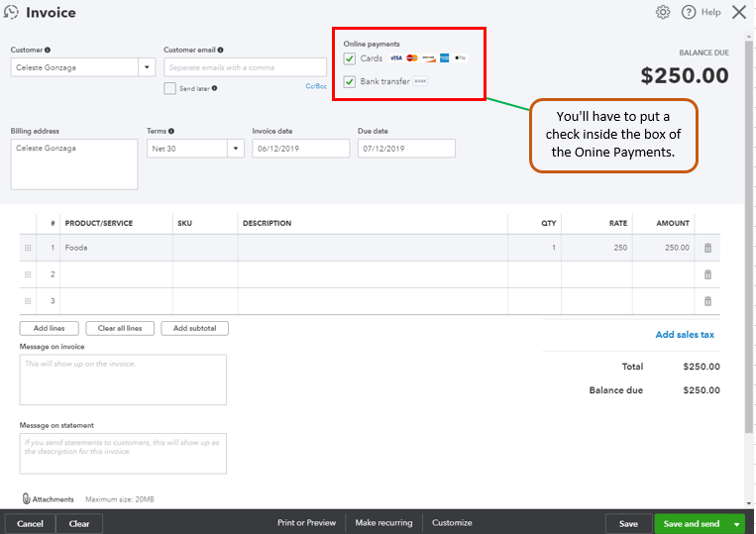Screen dimensions: 756x534
Task: Click the Terms info icon
Action: [171, 131]
